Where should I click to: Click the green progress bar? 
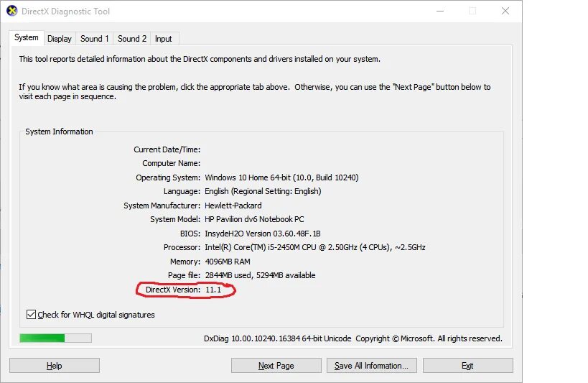(x=55, y=338)
